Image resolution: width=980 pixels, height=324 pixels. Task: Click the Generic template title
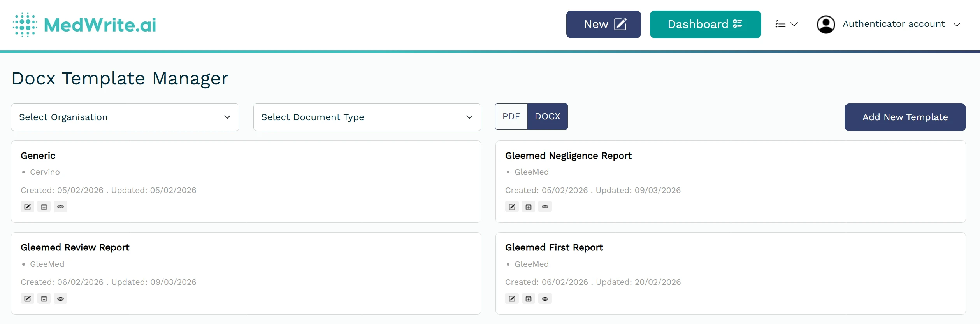coord(38,156)
